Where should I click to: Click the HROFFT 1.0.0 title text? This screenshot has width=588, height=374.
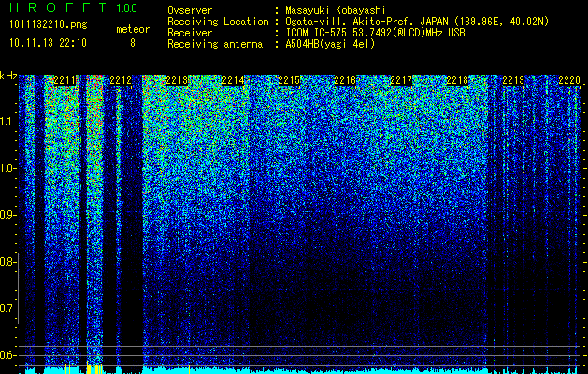coord(74,7)
